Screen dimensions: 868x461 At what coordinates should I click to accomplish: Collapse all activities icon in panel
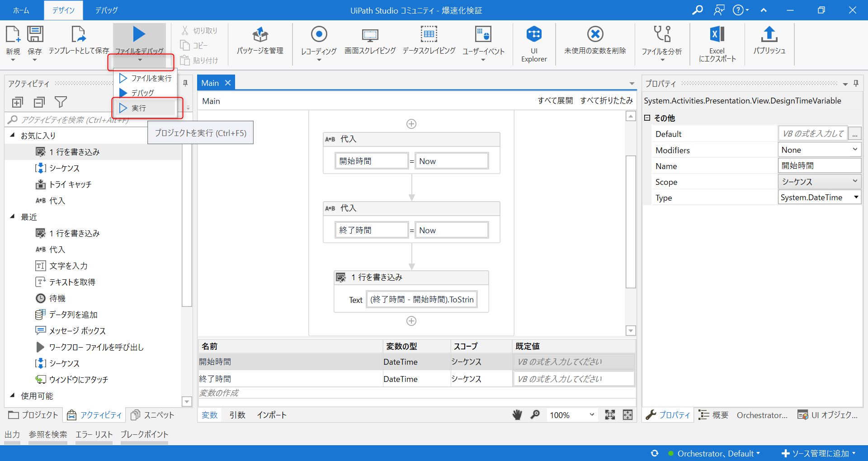point(39,102)
